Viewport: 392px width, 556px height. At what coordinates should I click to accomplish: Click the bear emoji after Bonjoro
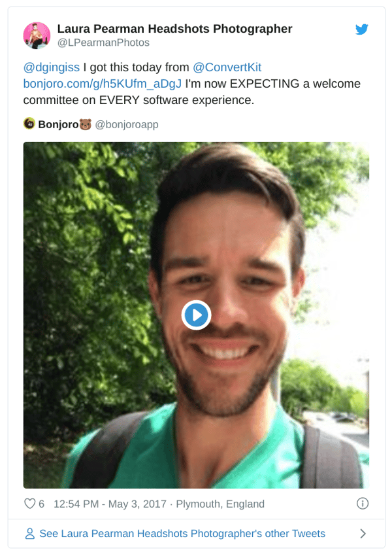click(86, 124)
